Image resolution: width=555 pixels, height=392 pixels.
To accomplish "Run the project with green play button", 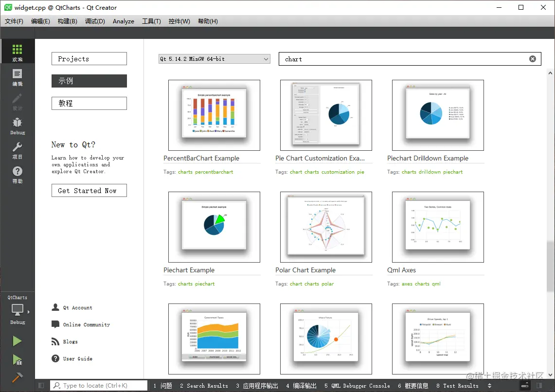I will [17, 341].
